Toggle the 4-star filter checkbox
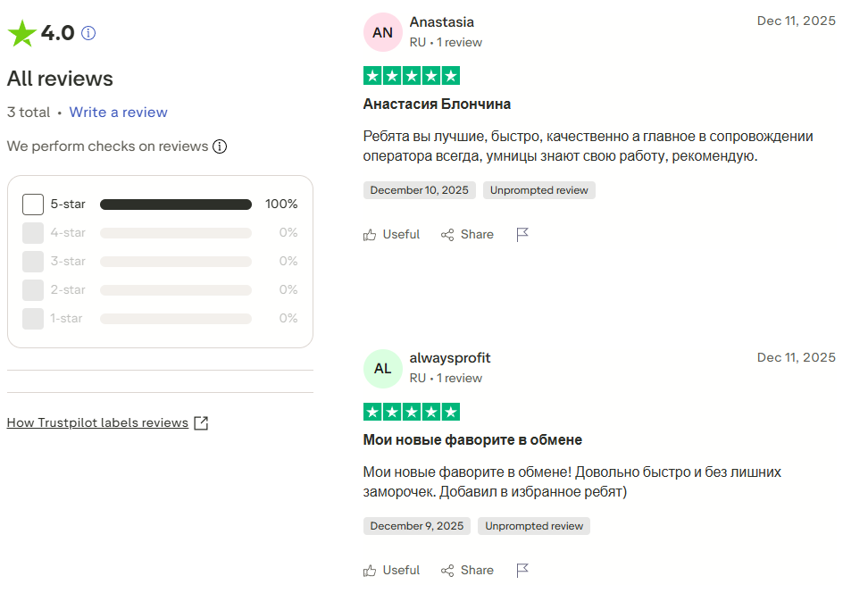Image resolution: width=868 pixels, height=593 pixels. click(x=33, y=233)
